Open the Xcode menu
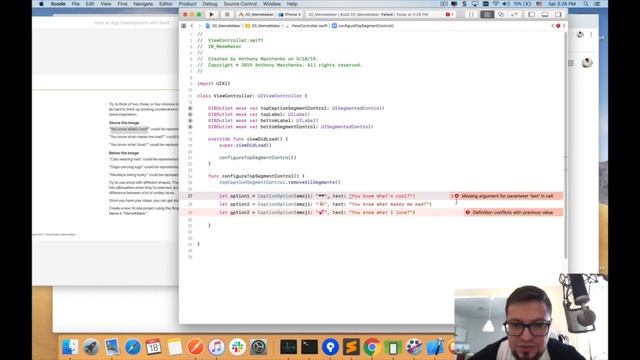The image size is (640, 360). [58, 4]
